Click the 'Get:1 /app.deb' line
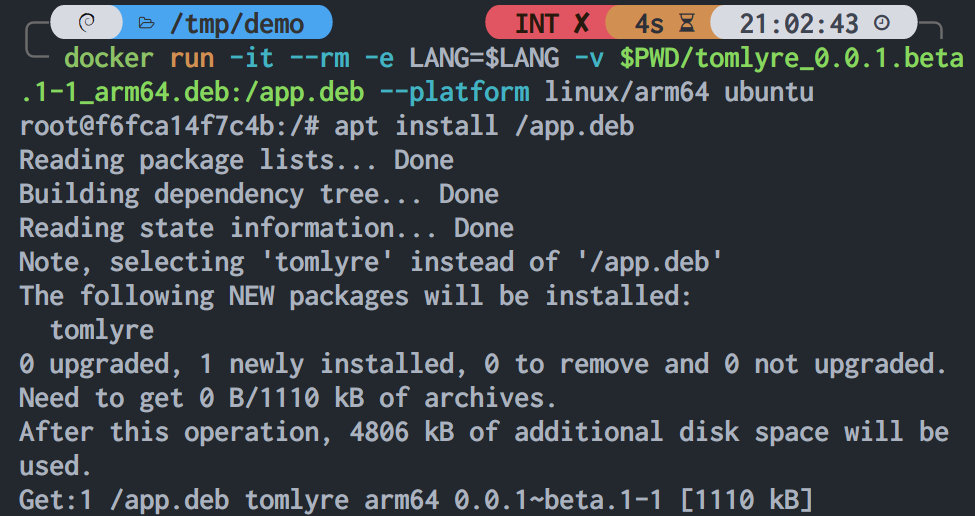 coord(416,499)
